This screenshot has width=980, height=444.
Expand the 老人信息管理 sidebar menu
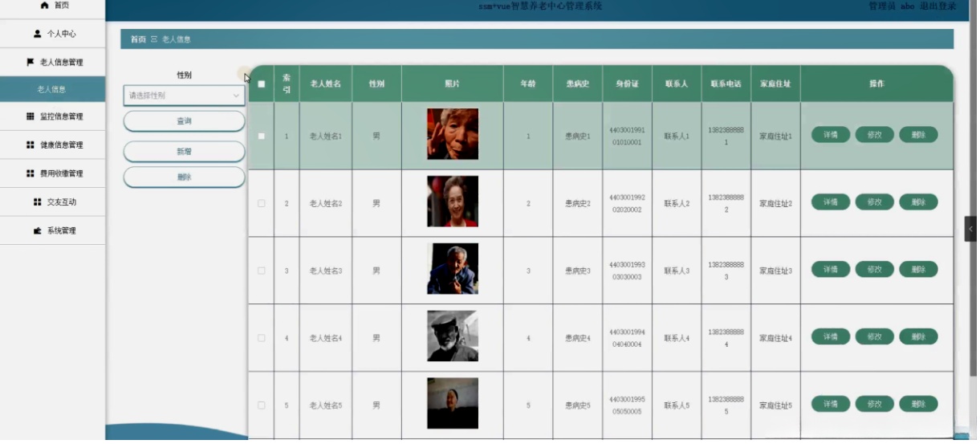click(x=53, y=63)
